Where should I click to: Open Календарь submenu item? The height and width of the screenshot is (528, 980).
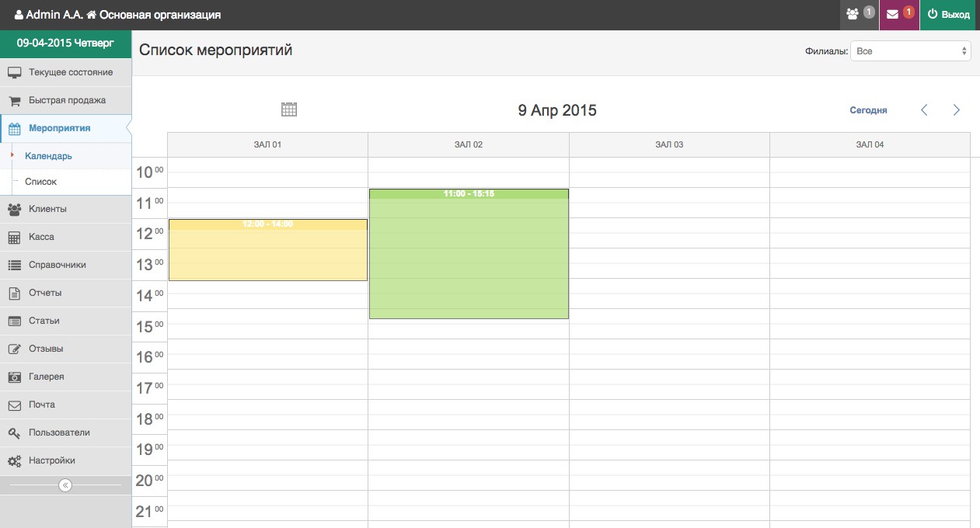[x=48, y=156]
